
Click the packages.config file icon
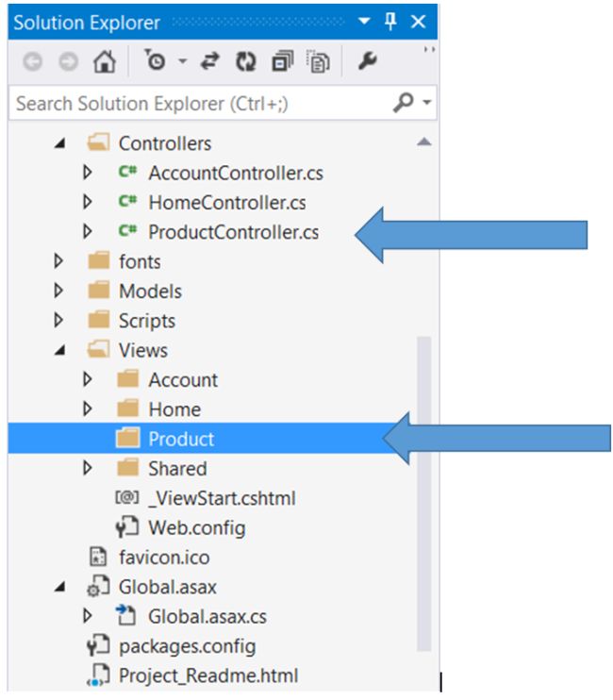point(98,645)
